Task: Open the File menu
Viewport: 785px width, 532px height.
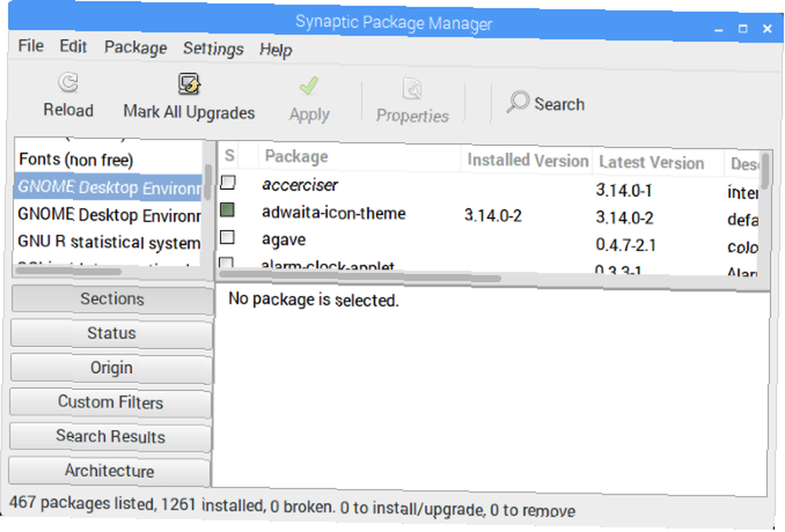Action: tap(31, 46)
